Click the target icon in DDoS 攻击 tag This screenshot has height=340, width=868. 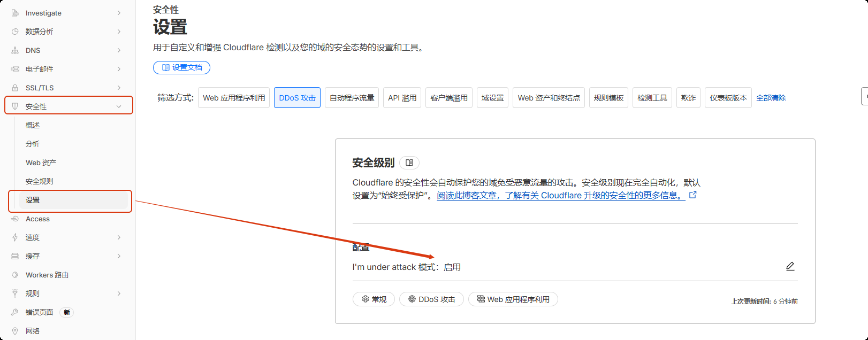[x=412, y=299]
